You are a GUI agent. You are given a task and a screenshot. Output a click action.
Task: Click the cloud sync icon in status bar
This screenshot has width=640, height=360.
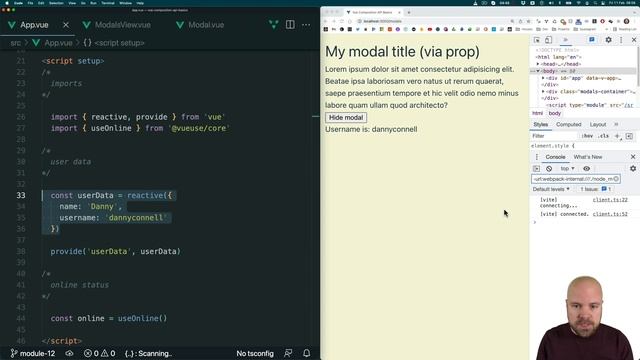(x=69, y=353)
